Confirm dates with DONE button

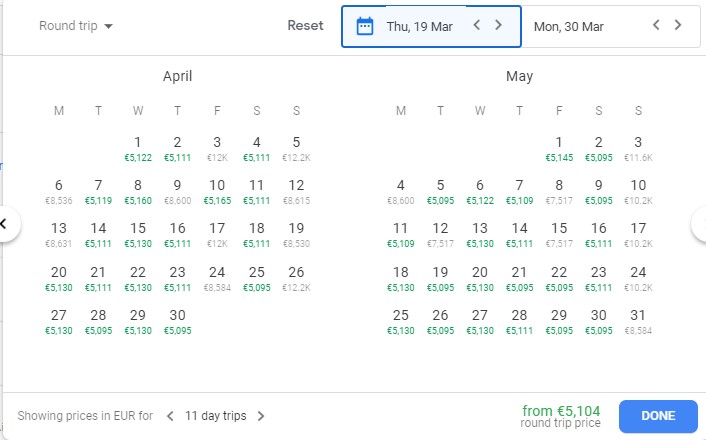(x=657, y=416)
